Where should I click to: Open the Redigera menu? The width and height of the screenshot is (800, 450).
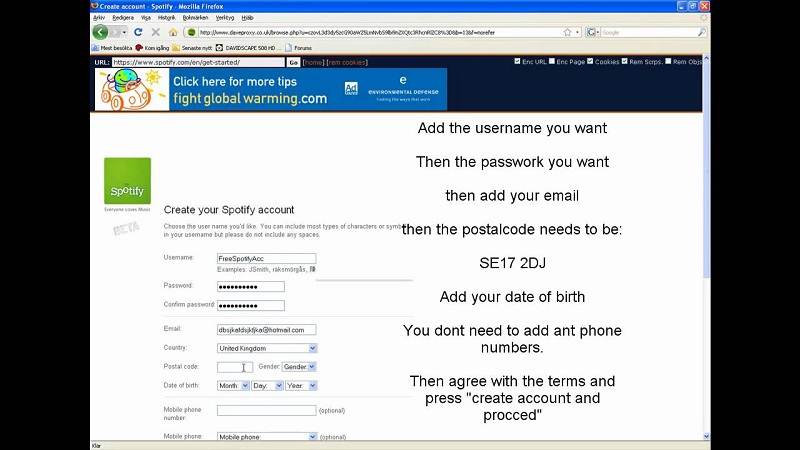123,17
